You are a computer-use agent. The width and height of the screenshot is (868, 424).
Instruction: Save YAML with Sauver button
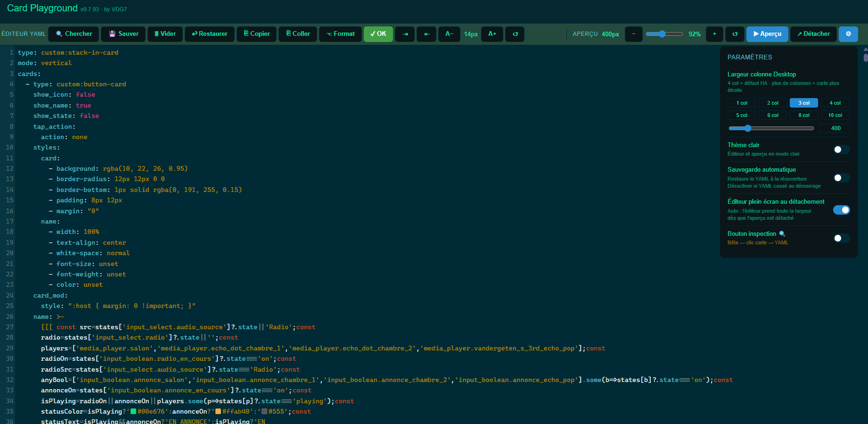point(123,34)
